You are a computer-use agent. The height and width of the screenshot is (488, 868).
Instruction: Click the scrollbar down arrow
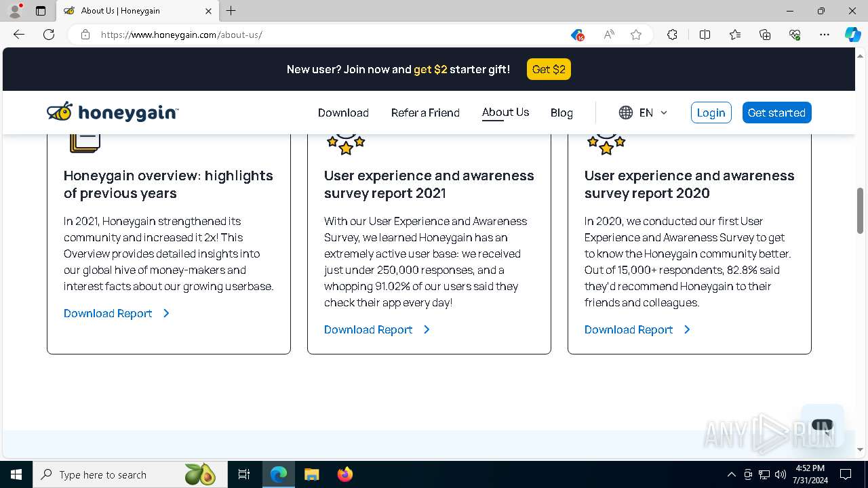[860, 449]
